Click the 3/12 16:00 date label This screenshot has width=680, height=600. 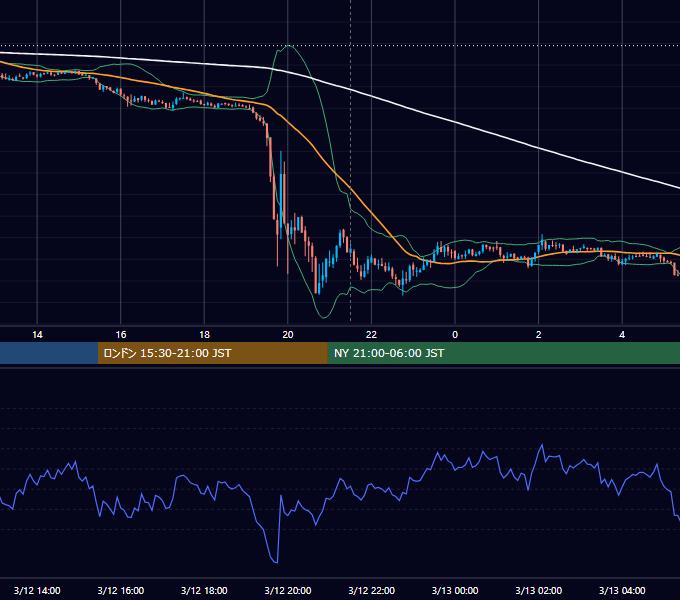[121, 590]
